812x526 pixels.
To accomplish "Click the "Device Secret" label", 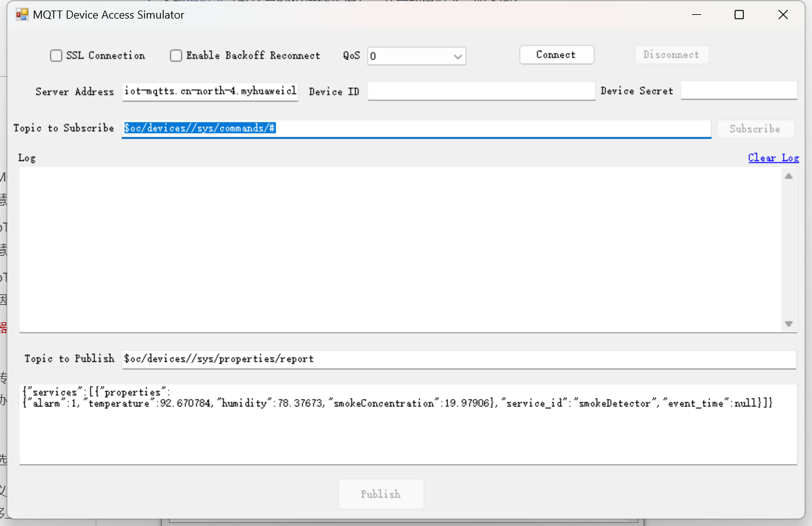I will click(x=637, y=91).
